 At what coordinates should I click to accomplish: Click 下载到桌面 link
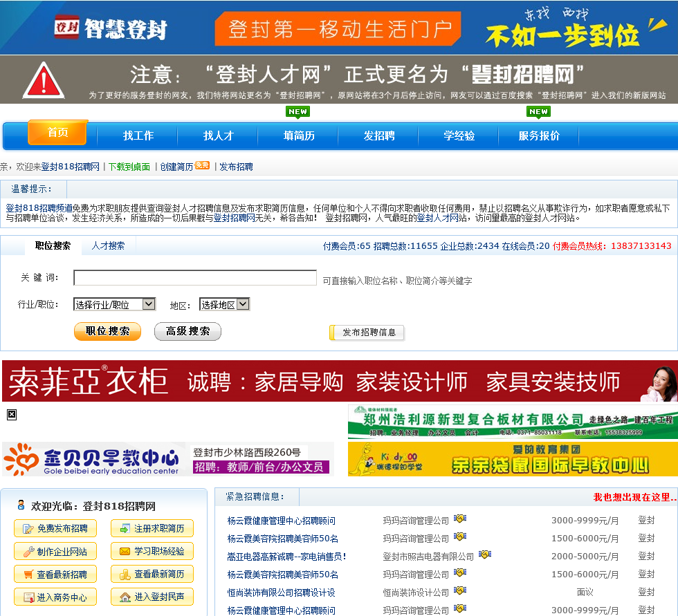[129, 167]
